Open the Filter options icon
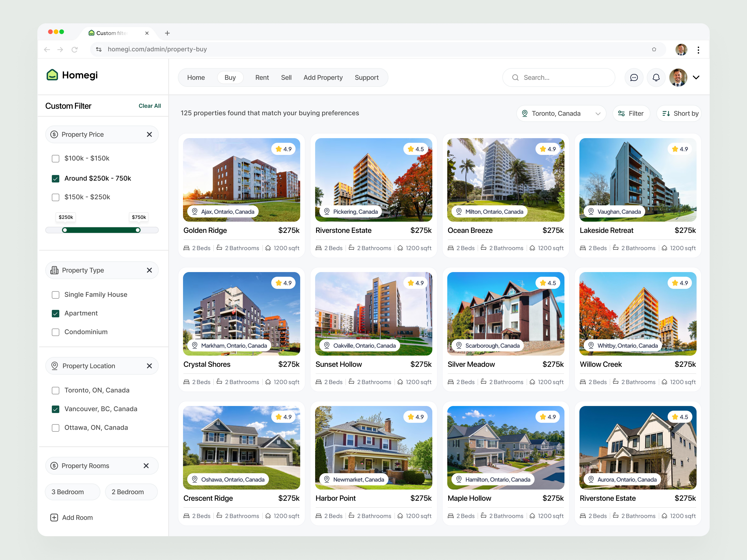 coord(631,113)
